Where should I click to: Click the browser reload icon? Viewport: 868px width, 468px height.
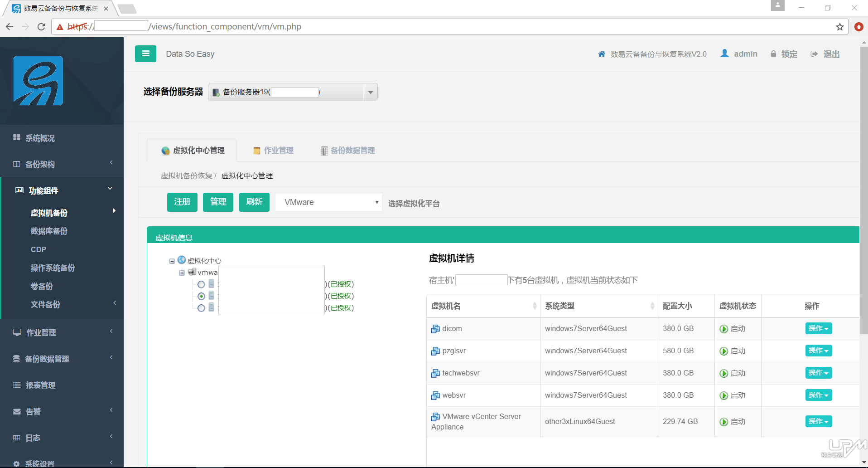(x=41, y=27)
